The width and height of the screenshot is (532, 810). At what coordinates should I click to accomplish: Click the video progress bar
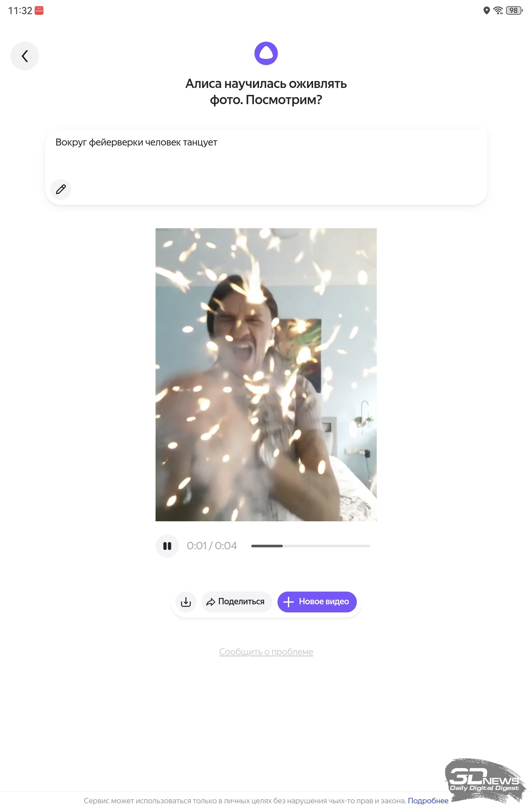click(310, 546)
